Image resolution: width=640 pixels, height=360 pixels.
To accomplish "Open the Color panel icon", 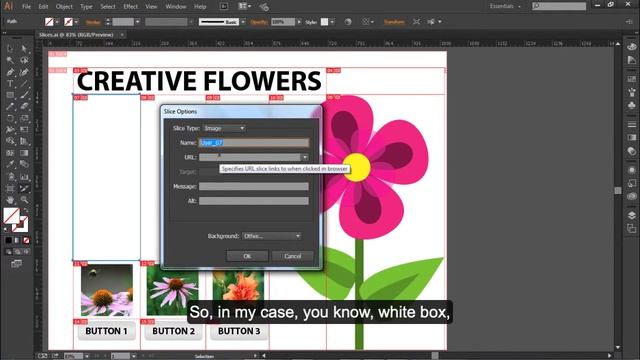I will (632, 47).
